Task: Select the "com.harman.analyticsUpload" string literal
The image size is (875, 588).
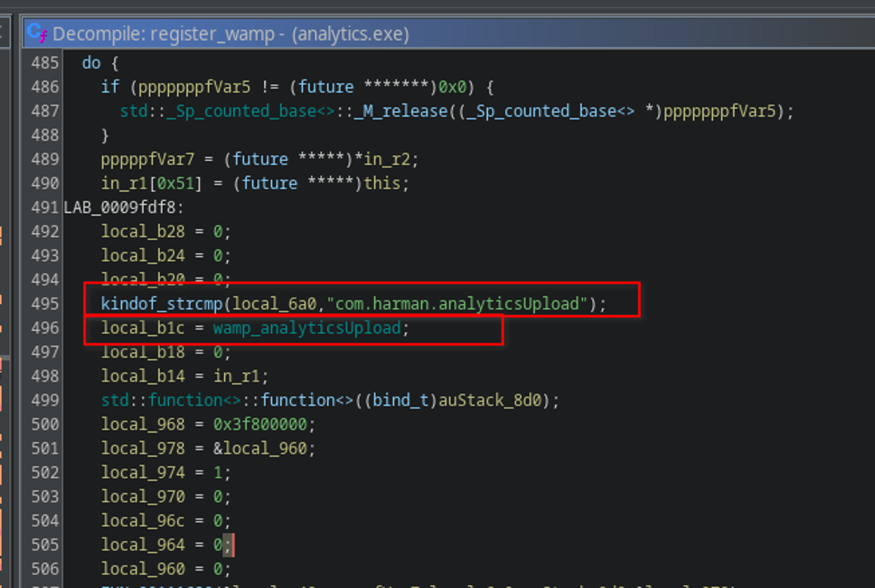Action: tap(457, 304)
